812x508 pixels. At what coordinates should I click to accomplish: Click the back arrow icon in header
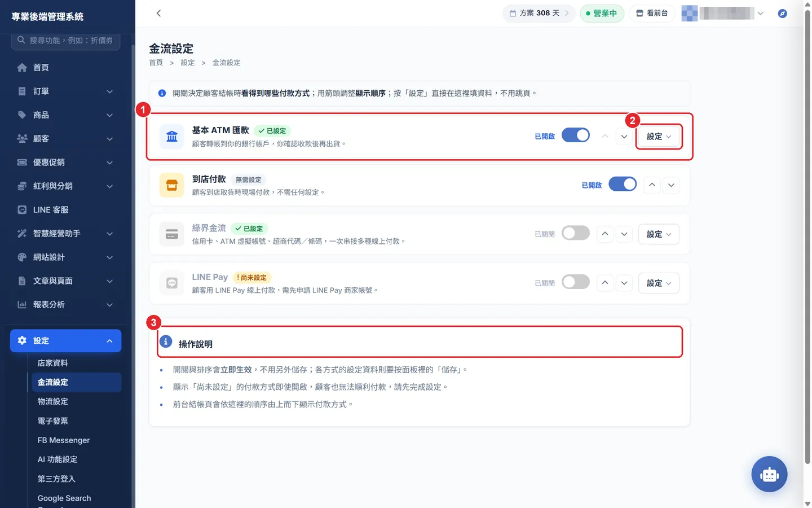tap(158, 13)
